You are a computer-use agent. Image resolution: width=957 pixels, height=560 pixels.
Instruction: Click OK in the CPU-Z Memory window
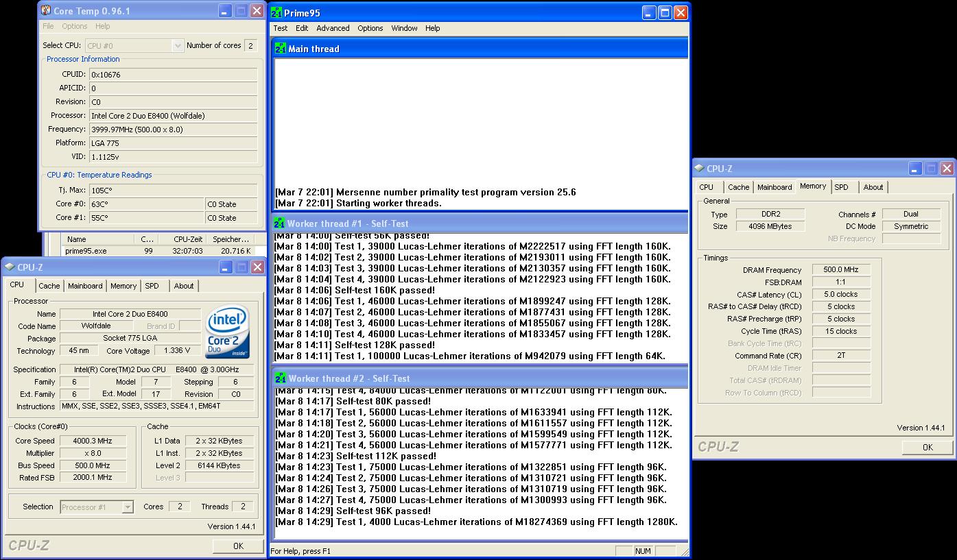[927, 447]
